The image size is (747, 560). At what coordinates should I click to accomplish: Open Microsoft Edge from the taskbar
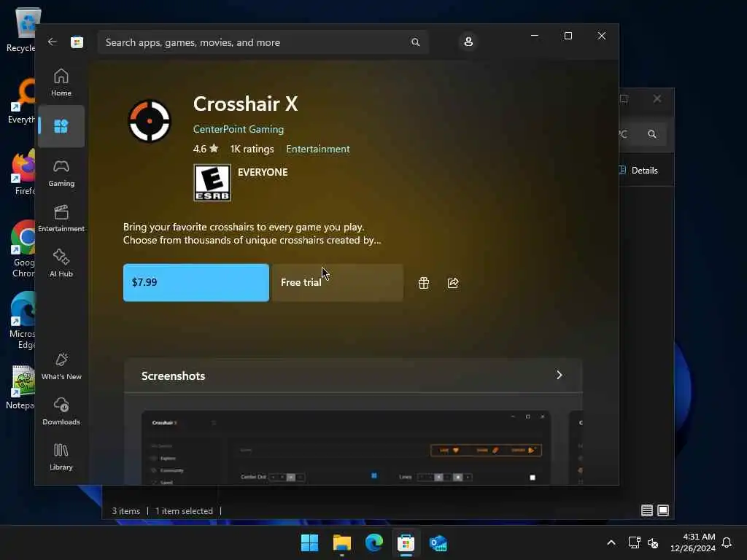pyautogui.click(x=374, y=542)
